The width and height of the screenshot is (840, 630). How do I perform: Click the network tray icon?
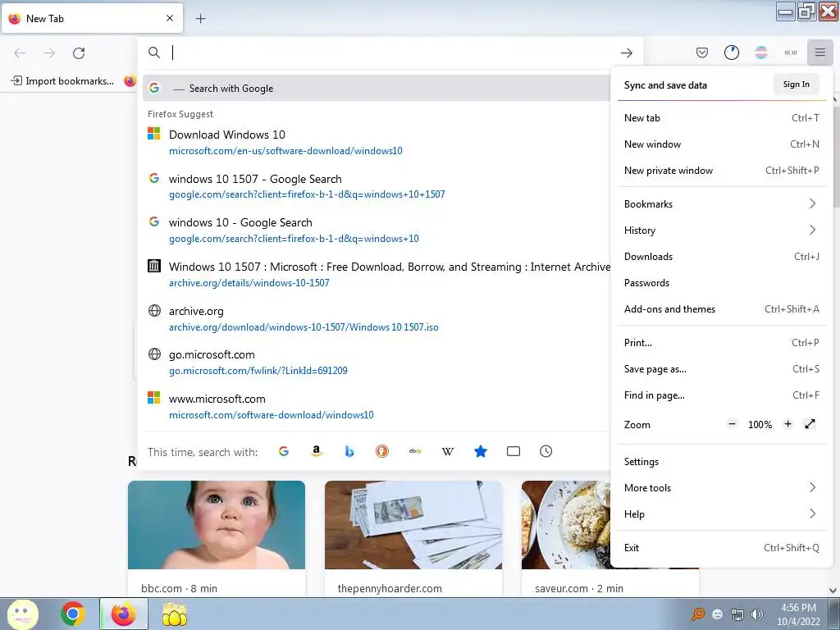pos(737,614)
